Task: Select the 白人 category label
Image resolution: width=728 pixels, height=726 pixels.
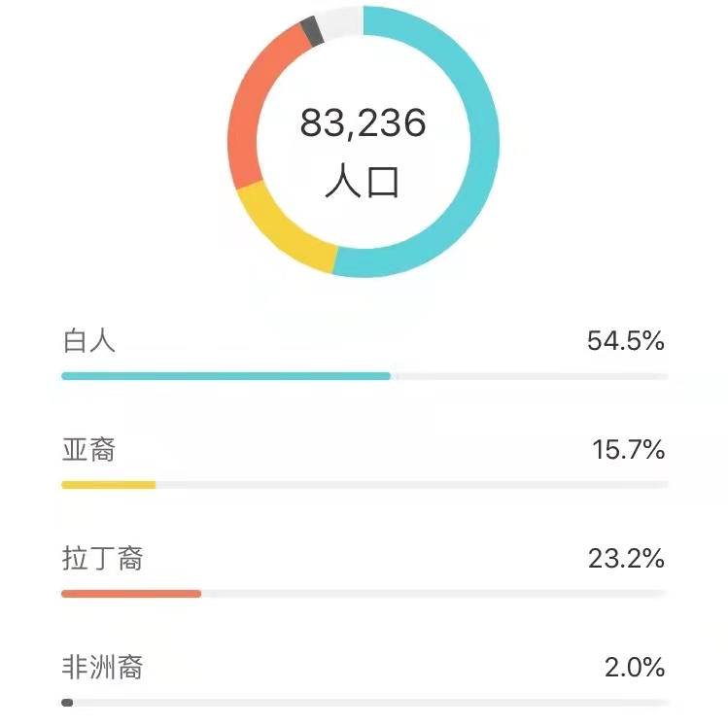Action: coord(88,341)
